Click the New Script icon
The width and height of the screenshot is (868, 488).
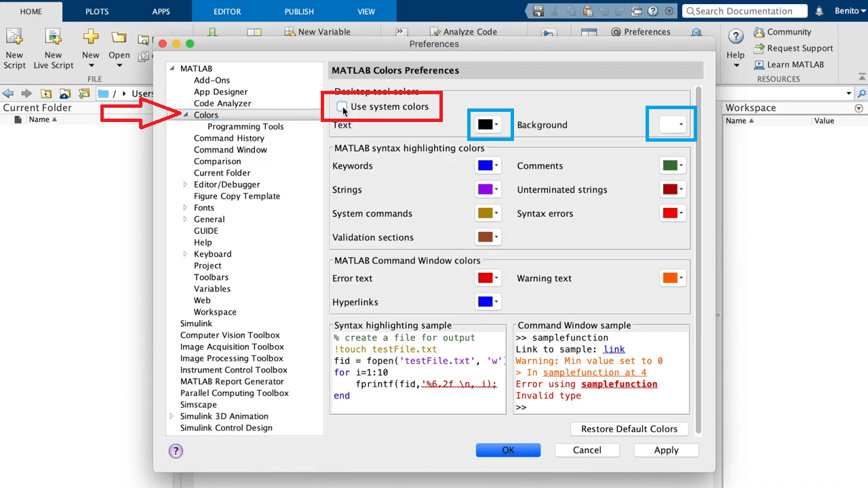tap(14, 37)
